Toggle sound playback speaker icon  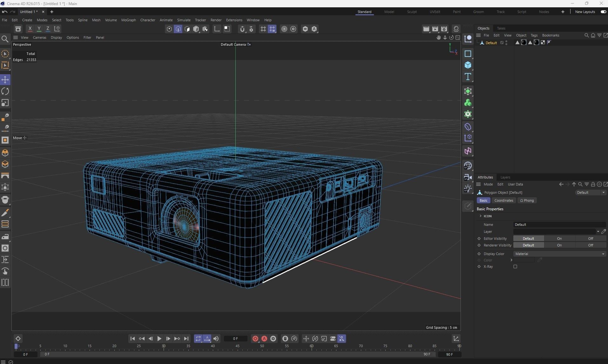point(216,339)
